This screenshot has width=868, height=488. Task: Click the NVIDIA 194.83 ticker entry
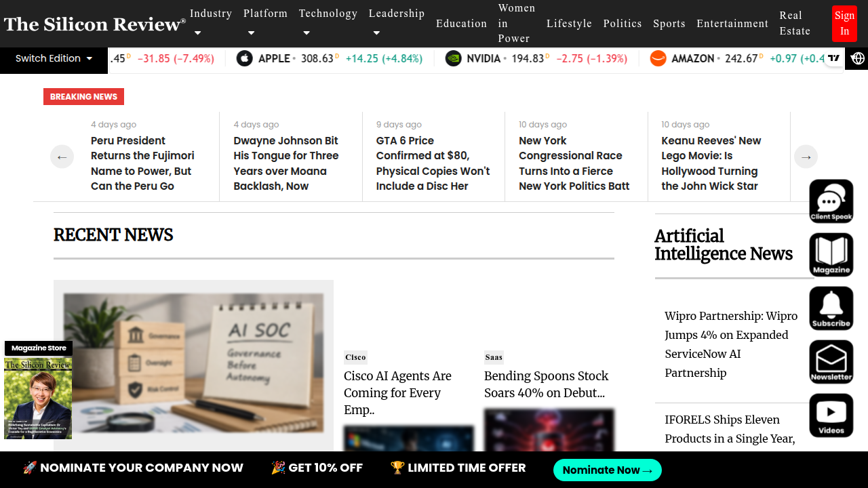536,58
